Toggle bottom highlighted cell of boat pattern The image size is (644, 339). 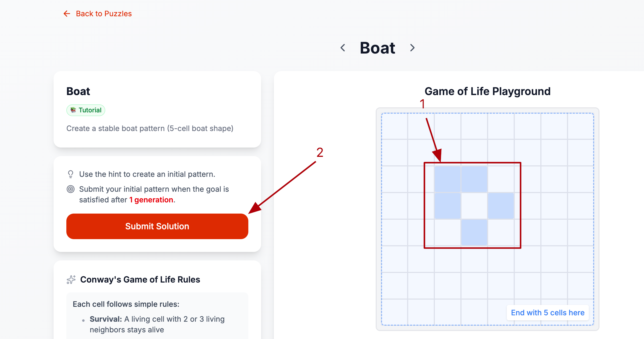point(474,232)
